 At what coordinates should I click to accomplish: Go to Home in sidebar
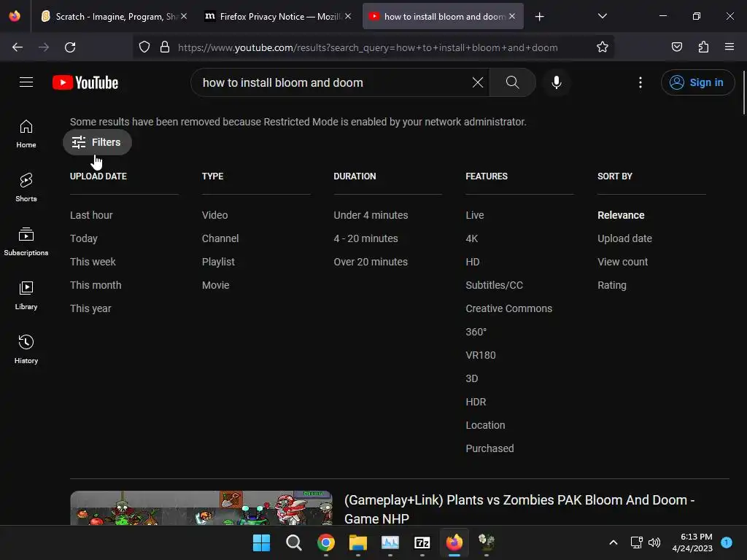26,134
